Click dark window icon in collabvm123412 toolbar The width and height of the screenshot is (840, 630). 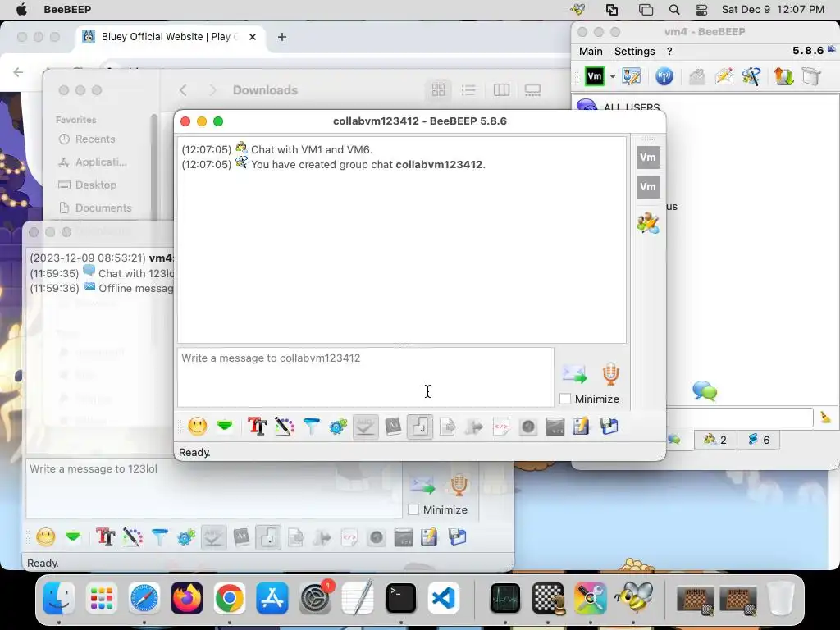click(x=555, y=427)
